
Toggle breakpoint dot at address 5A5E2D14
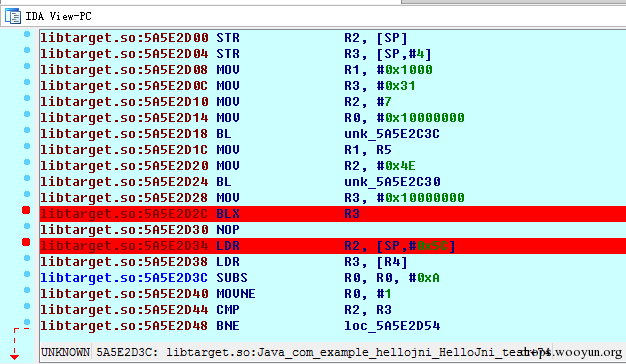pyautogui.click(x=27, y=114)
